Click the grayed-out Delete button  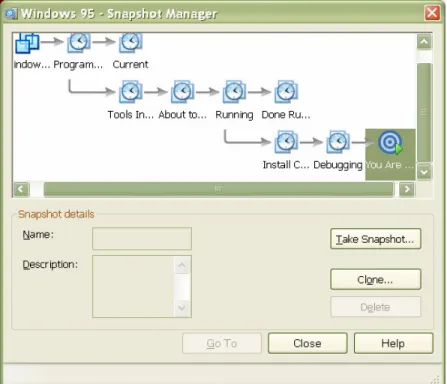pyautogui.click(x=376, y=307)
